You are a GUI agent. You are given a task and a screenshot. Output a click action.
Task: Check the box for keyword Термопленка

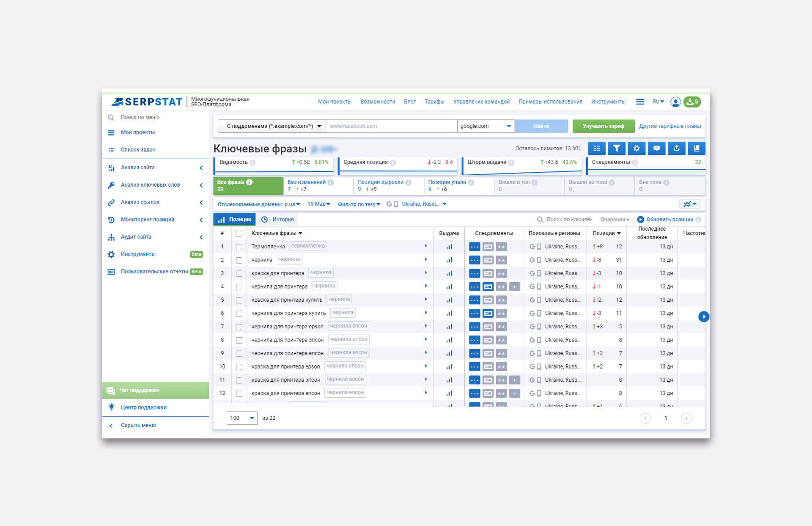click(x=239, y=247)
